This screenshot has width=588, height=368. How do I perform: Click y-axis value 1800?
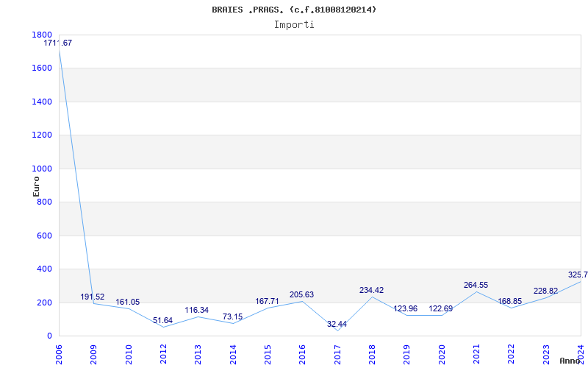(42, 35)
